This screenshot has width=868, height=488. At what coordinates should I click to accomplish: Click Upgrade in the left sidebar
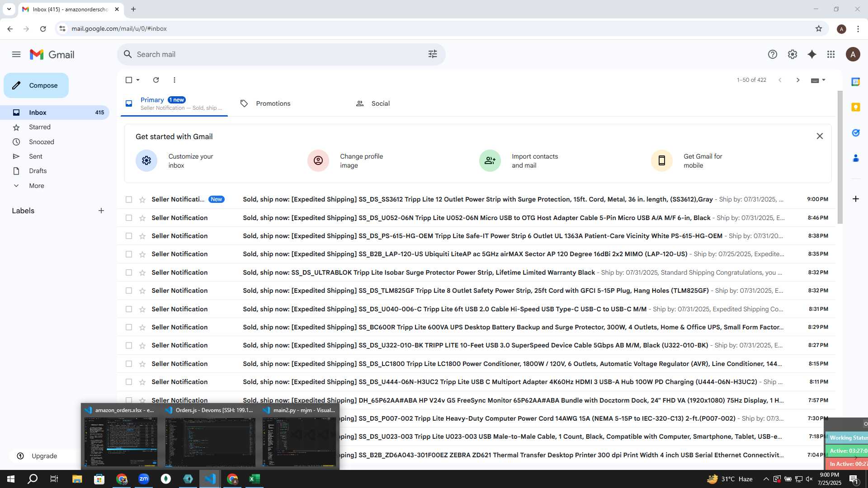[37, 456]
